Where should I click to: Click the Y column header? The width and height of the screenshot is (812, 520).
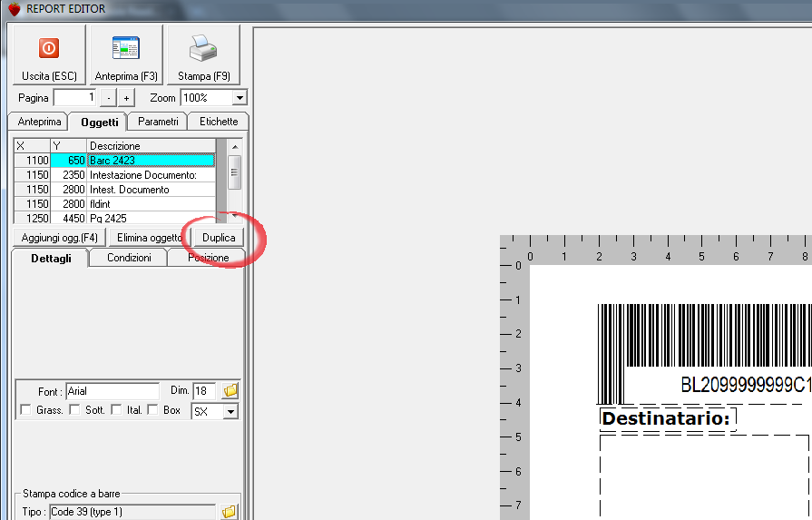pos(68,145)
